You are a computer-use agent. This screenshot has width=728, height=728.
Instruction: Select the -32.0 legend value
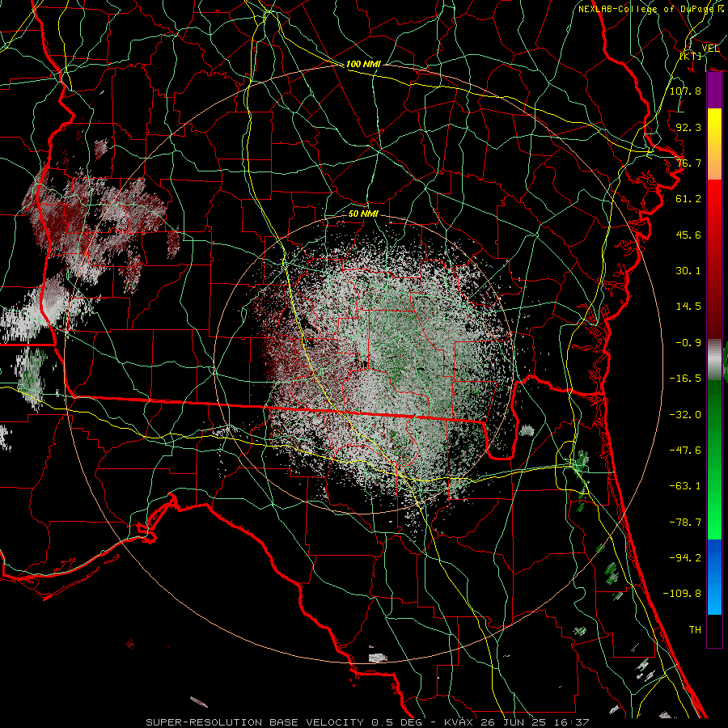[685, 415]
